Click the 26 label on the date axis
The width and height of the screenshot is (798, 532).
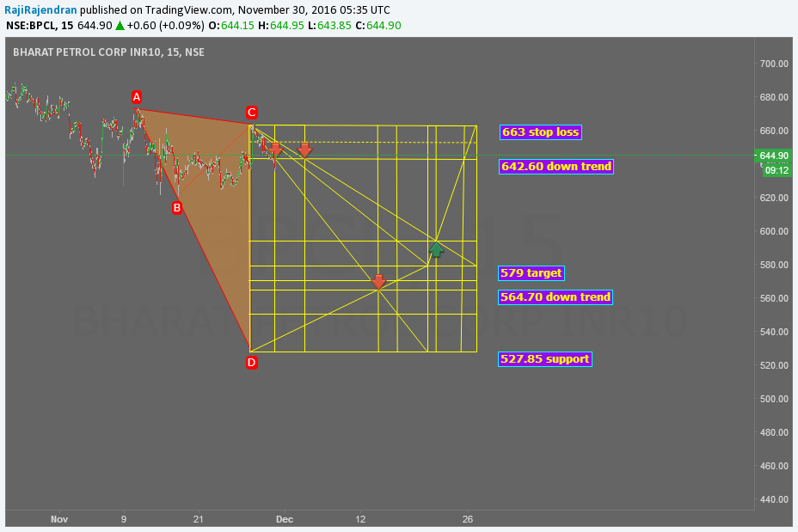pyautogui.click(x=468, y=519)
